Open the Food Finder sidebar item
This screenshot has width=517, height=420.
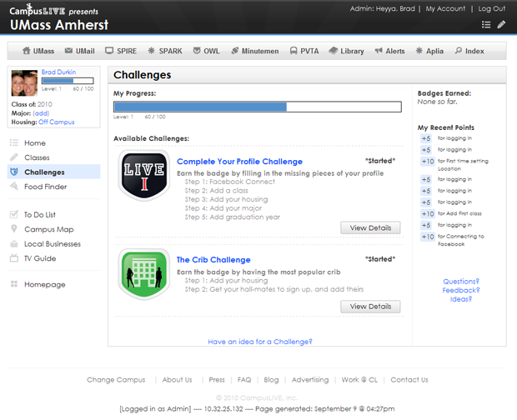(x=45, y=187)
